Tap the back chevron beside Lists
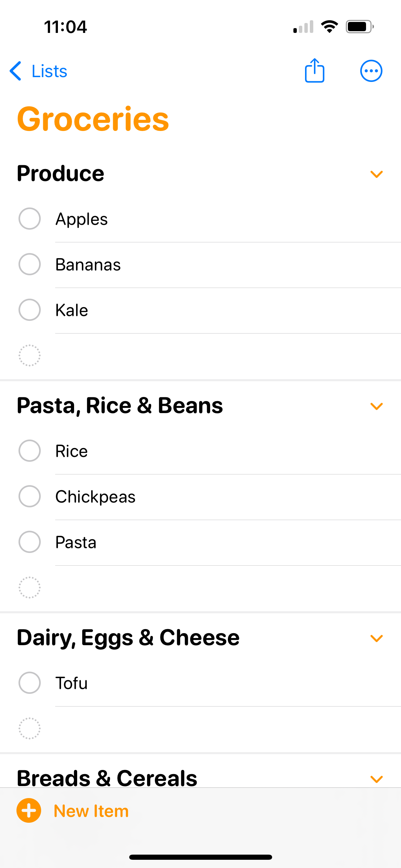This screenshot has height=868, width=401. tap(16, 71)
